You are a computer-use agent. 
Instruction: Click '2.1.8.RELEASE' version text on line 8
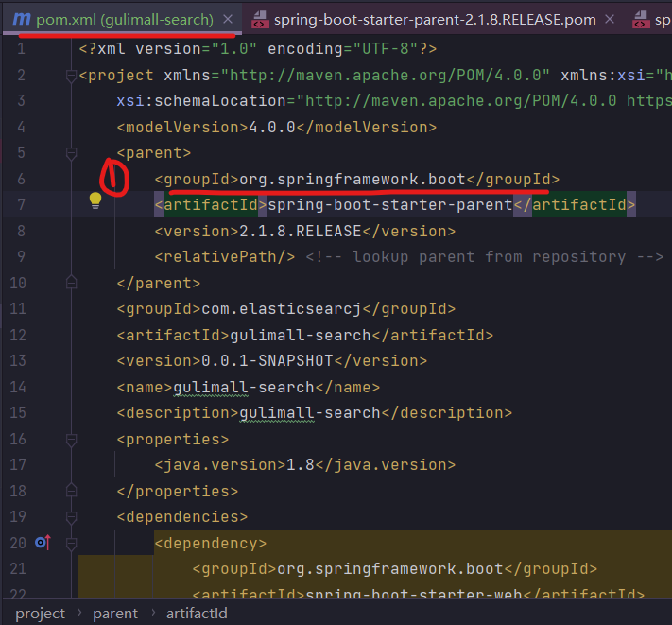(x=301, y=232)
